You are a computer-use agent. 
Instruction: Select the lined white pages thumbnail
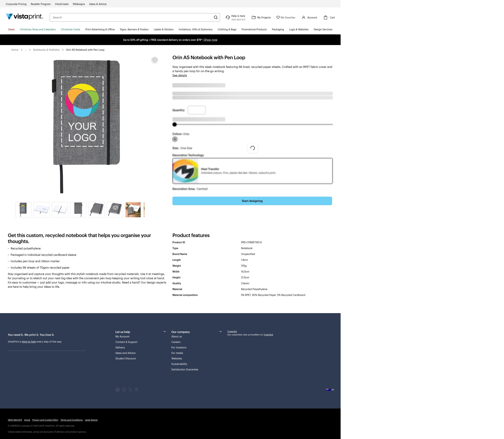[60, 210]
